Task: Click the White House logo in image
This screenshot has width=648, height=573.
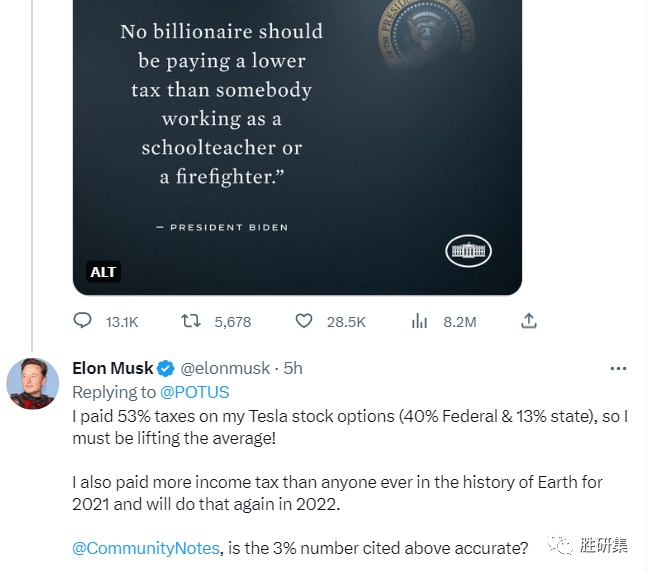Action: pos(468,249)
